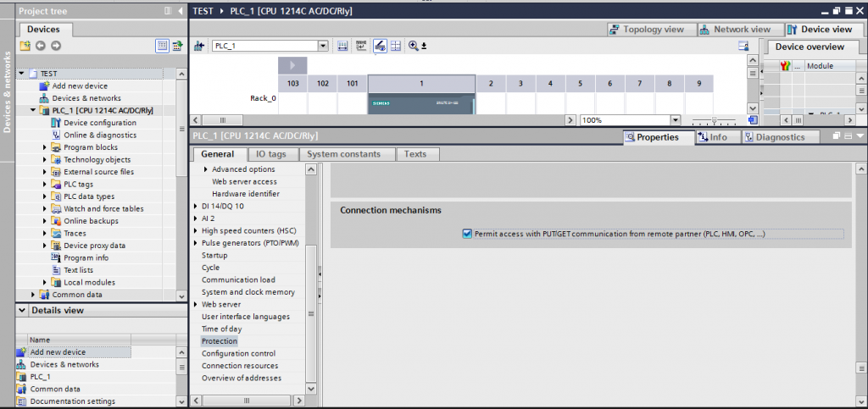Screen dimensions: 868x409
Task: Click the zoom magnifier icon in device toolbar
Action: (x=413, y=46)
